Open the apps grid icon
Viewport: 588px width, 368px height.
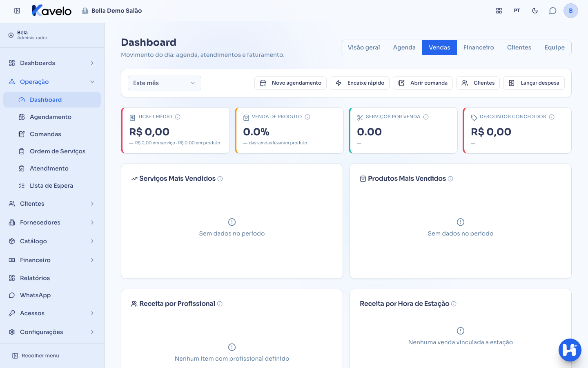click(499, 11)
